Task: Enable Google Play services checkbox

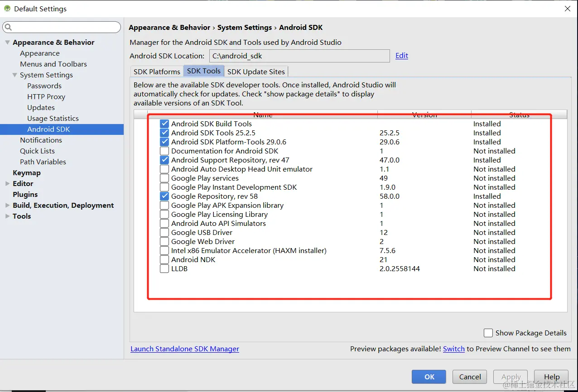Action: pos(164,178)
